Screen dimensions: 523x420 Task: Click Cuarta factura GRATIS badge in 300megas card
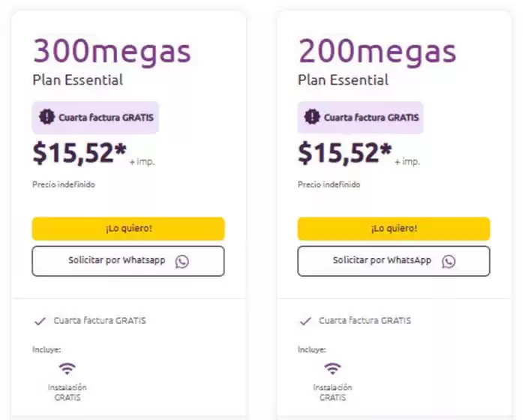coord(95,118)
